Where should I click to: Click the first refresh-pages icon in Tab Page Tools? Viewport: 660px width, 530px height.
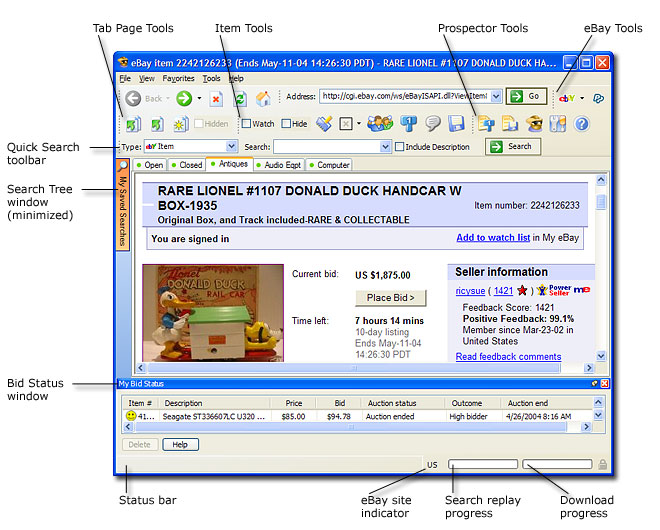pyautogui.click(x=133, y=124)
